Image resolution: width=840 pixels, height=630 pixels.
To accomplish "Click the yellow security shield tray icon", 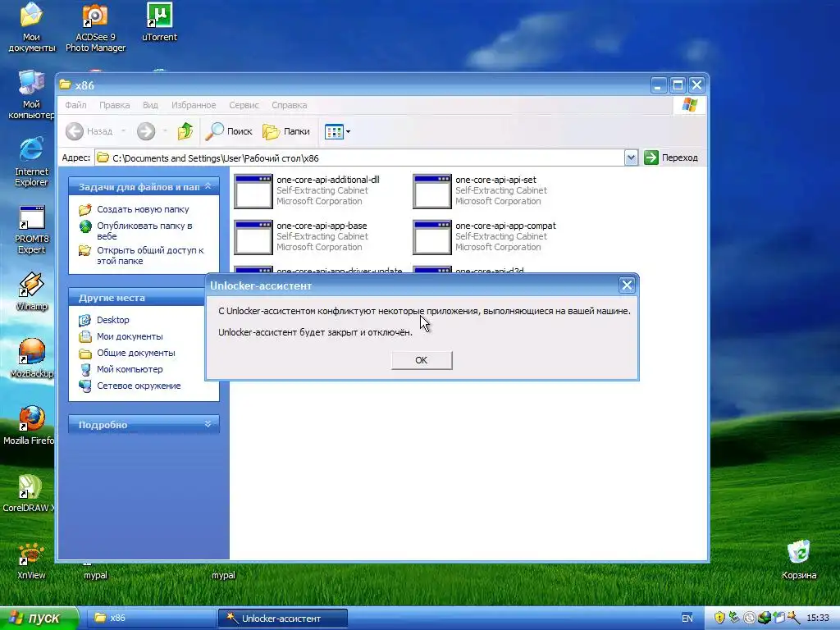I will point(719,619).
